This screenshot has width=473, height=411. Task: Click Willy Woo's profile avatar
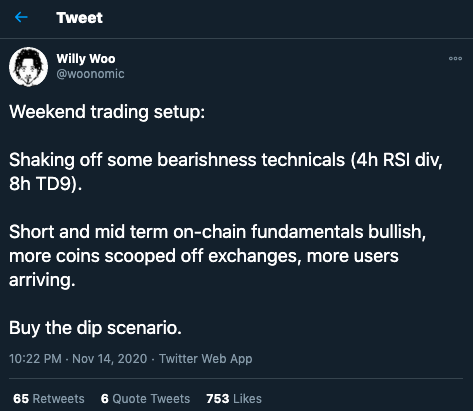[x=28, y=66]
